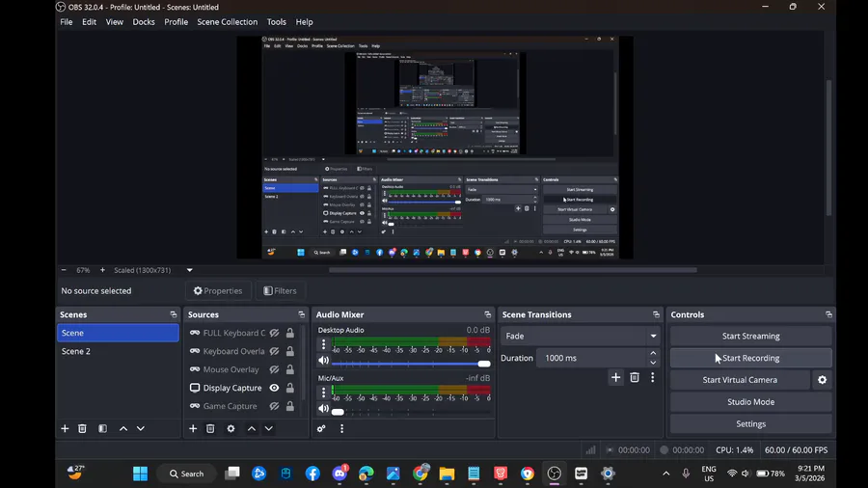Open the Fade transition dropdown
Screen dimensions: 868x488
tap(581, 336)
